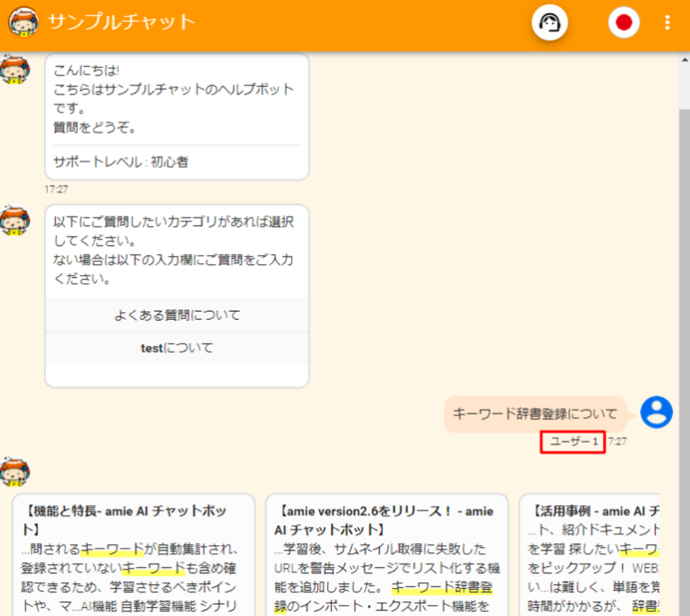690x616 pixels.
Task: Click bot avatar above the search result cards
Action: tap(15, 473)
